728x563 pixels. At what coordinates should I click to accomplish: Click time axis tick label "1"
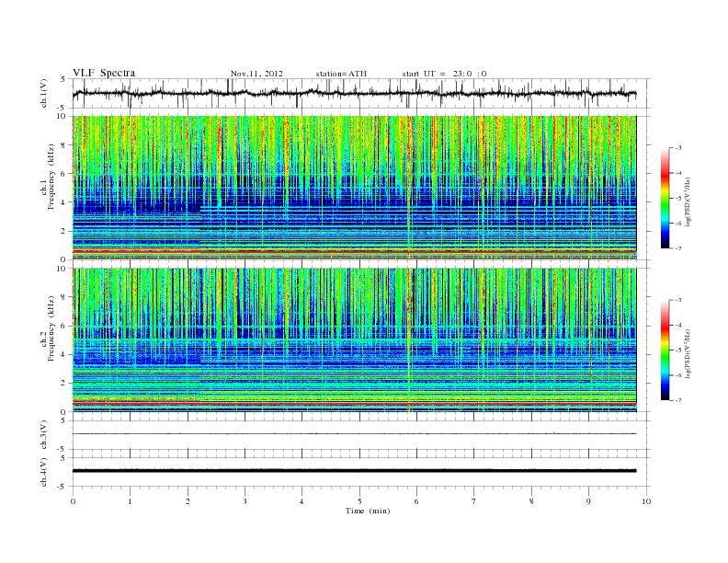(x=130, y=501)
